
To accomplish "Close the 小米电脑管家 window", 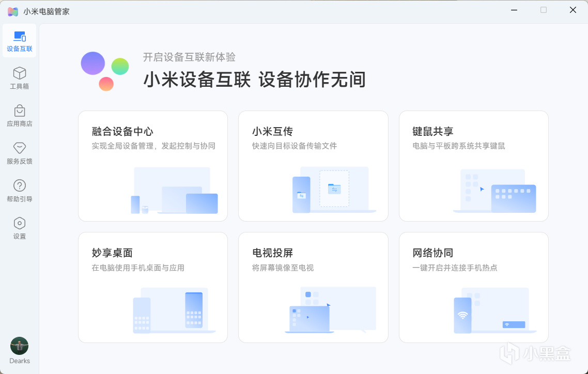I will (573, 10).
